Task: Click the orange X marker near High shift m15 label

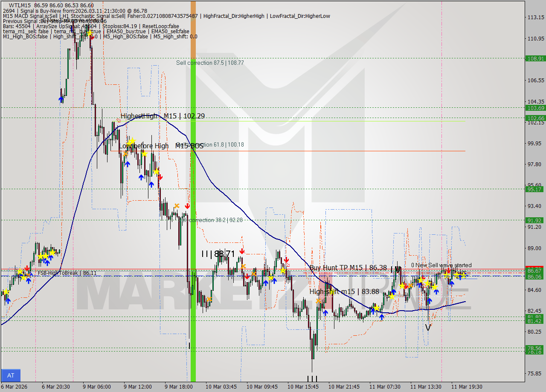Action: click(x=319, y=301)
